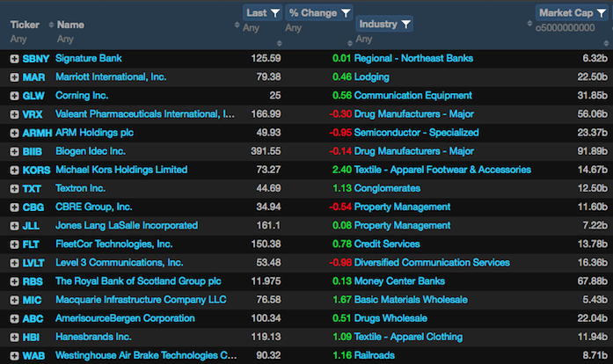Click the Railroads industry link
Screen dimensions: 613x364
[374, 355]
